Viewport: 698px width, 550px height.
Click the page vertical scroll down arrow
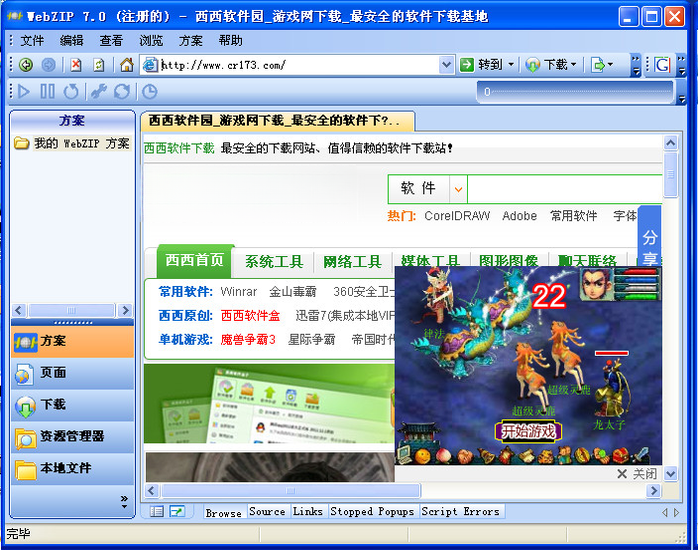[x=671, y=474]
